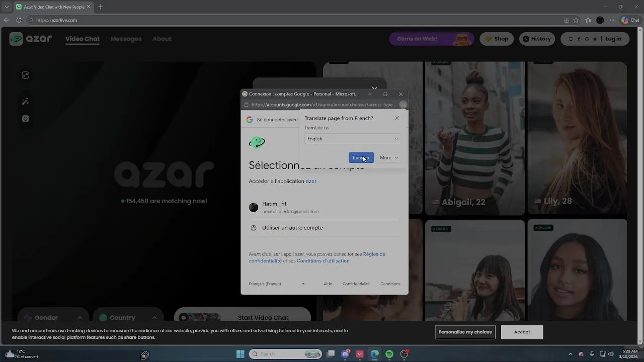
Task: Open a new browser tab with plus icon
Action: [x=101, y=7]
